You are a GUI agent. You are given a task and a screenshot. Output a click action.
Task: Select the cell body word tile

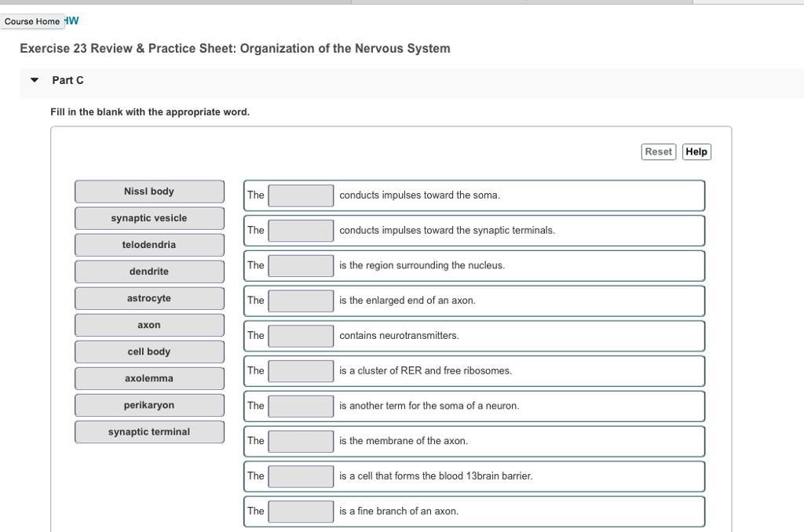[x=149, y=352]
